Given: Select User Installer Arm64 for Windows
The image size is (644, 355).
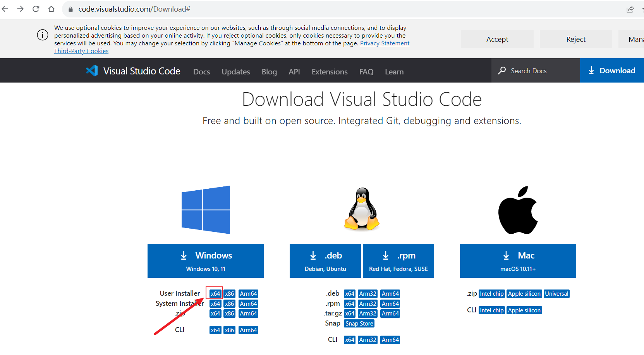Looking at the screenshot, I should pos(248,294).
